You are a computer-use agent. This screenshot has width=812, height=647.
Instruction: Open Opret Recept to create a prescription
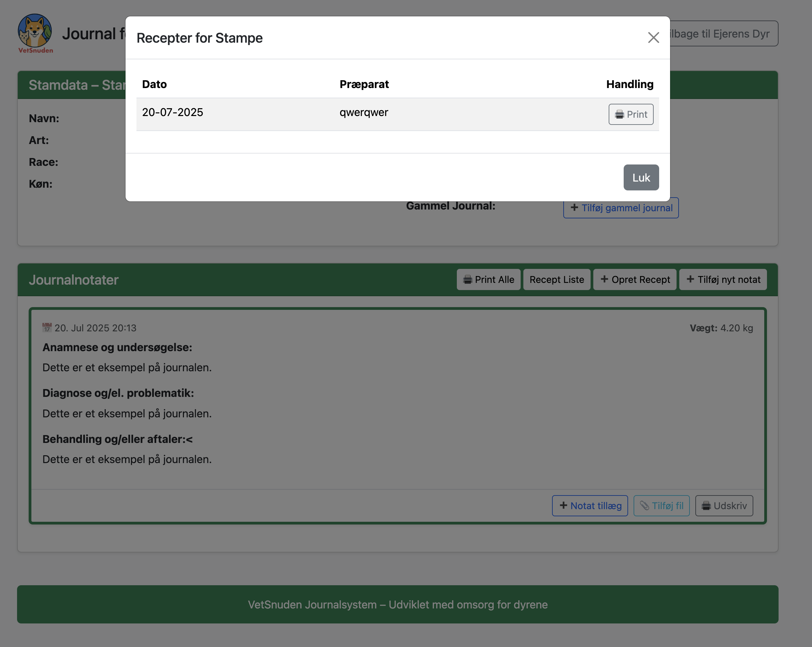635,279
